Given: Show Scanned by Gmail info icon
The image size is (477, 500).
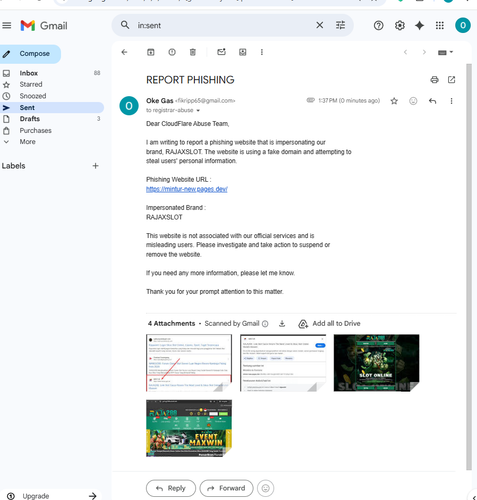Looking at the screenshot, I should tap(265, 324).
